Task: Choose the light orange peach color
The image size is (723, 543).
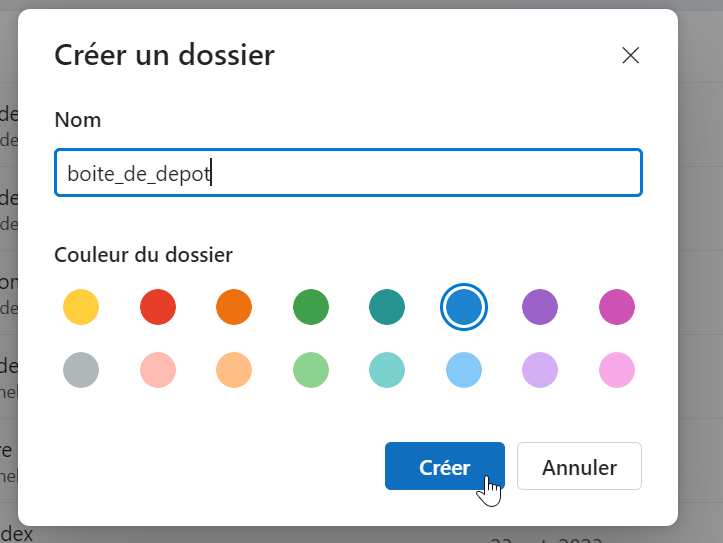Action: pyautogui.click(x=234, y=370)
